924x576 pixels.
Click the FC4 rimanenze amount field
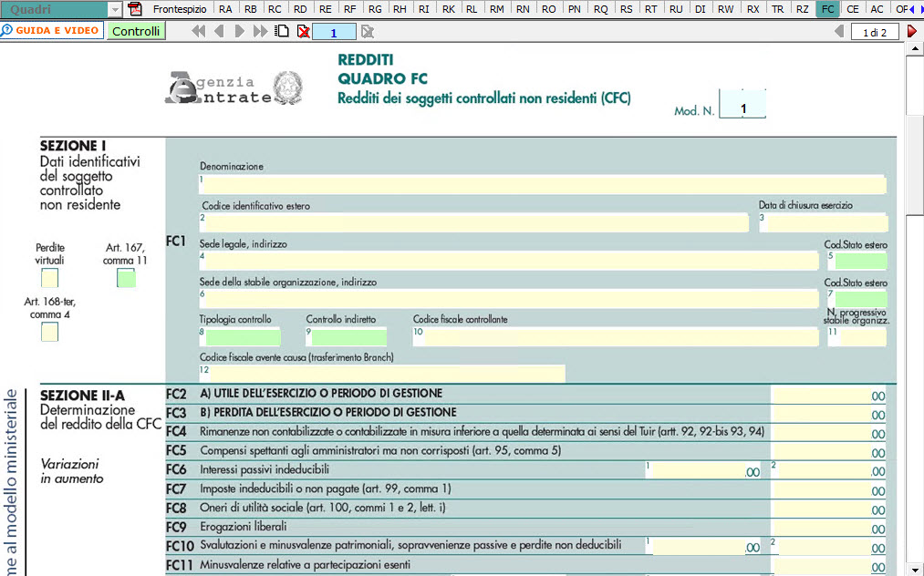coord(828,432)
